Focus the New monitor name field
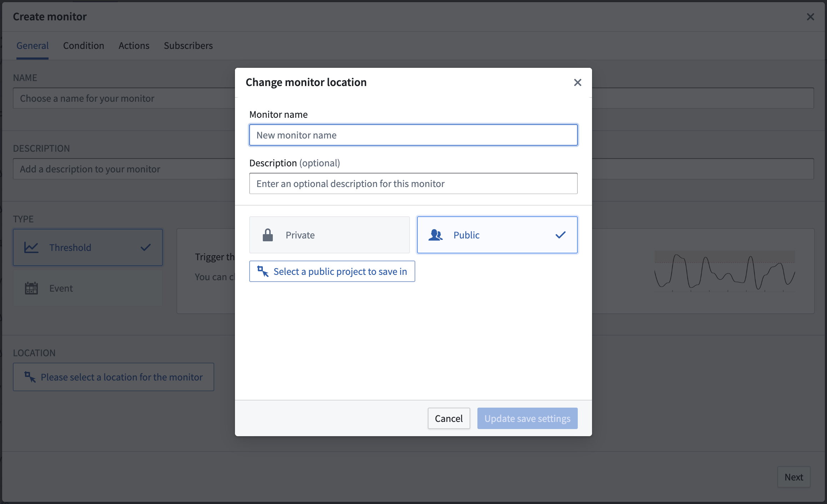This screenshot has width=827, height=504. click(413, 135)
